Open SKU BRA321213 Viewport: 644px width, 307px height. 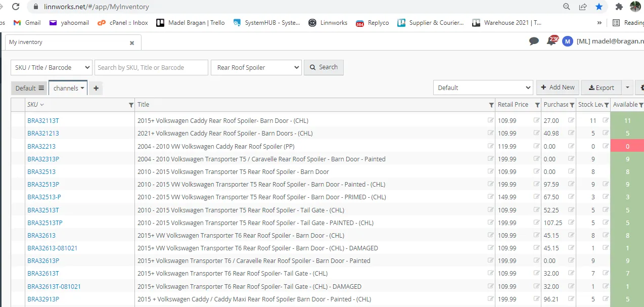(43, 134)
